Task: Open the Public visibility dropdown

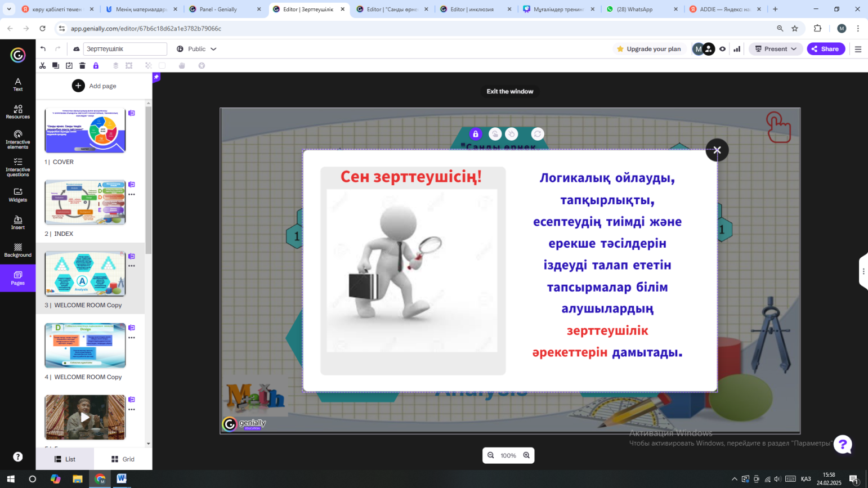Action: pyautogui.click(x=196, y=49)
